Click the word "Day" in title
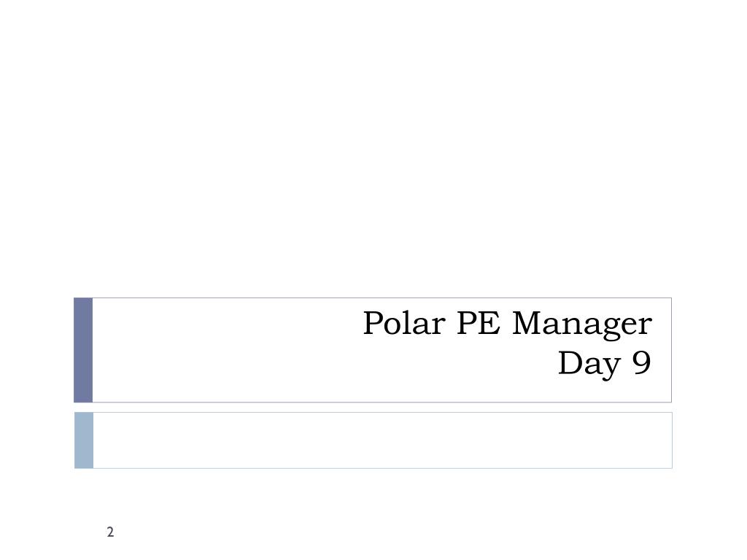This screenshot has width=747, height=560. [x=589, y=365]
